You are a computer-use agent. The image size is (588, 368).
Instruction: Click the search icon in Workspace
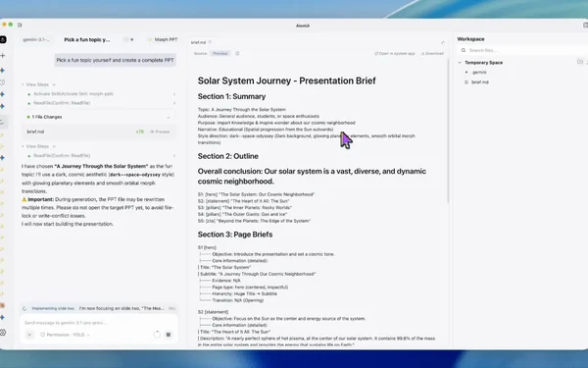pos(464,50)
